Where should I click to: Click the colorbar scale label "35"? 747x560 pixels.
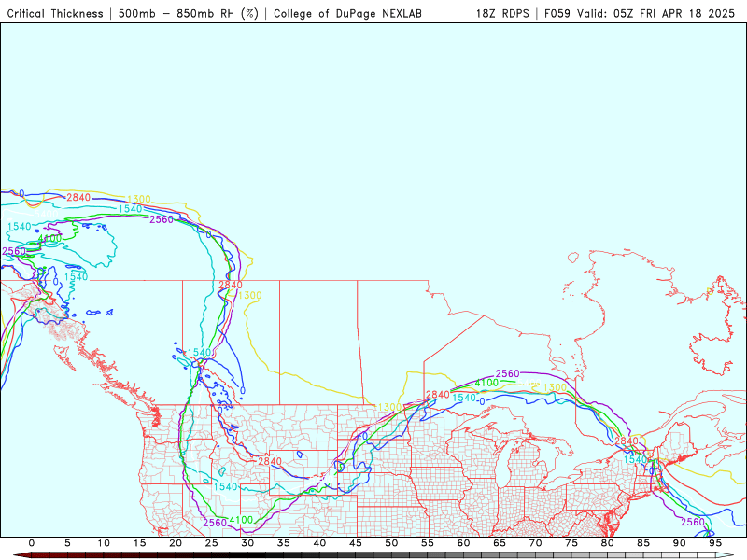click(284, 543)
